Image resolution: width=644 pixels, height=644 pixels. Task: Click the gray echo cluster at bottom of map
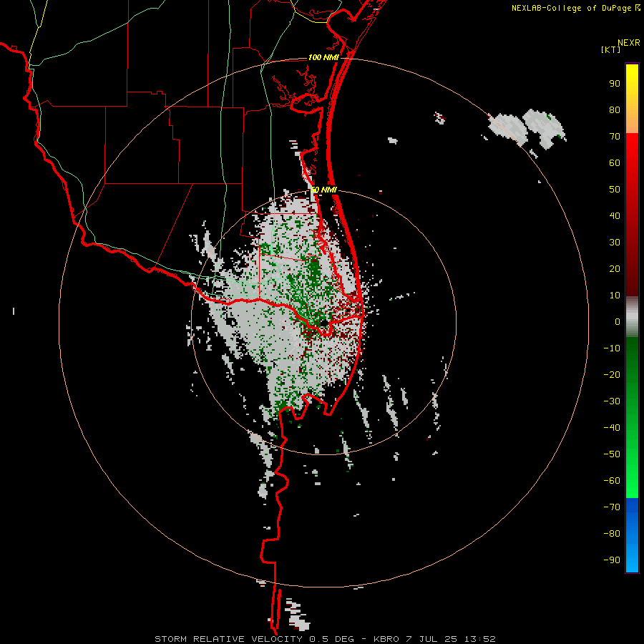pyautogui.click(x=296, y=615)
